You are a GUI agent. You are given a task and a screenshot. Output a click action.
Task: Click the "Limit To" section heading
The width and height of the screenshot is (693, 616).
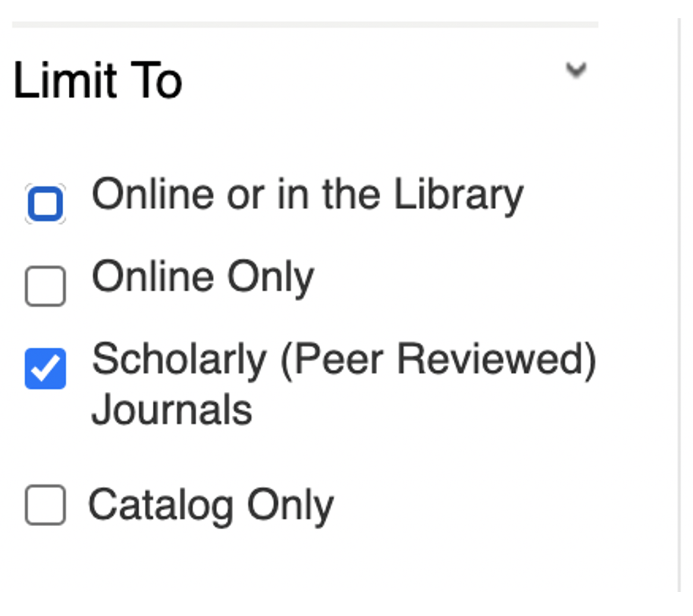click(x=98, y=81)
